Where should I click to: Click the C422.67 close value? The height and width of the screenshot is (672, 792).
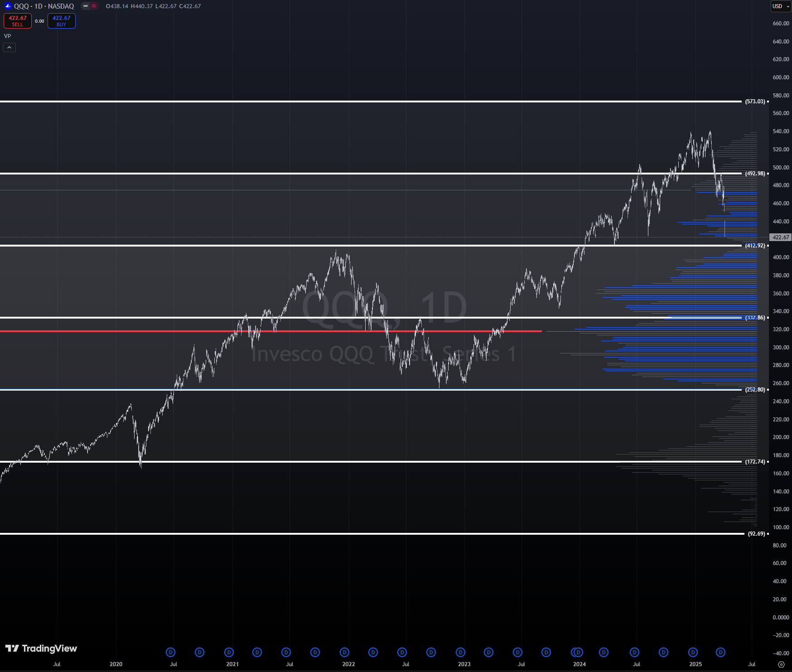190,6
